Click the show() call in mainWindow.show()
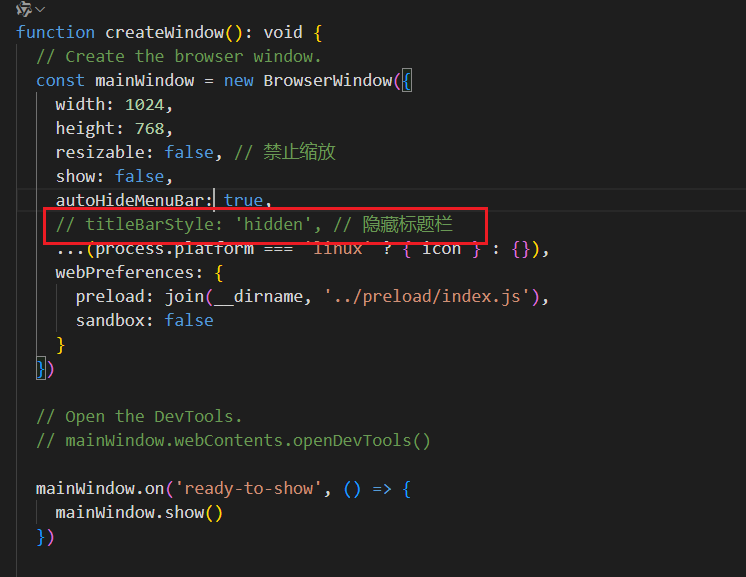Image resolution: width=746 pixels, height=577 pixels. coord(194,513)
